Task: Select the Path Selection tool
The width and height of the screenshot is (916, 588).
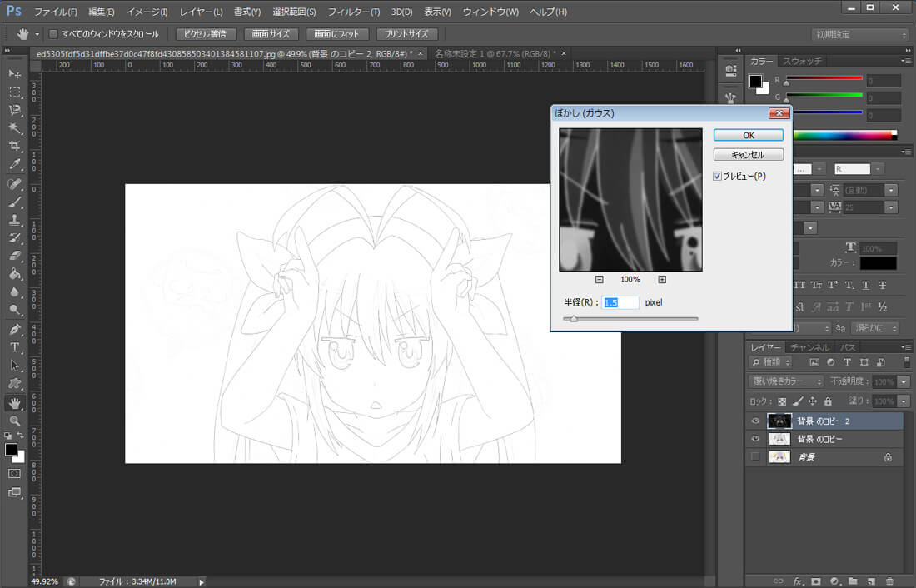Action: (x=15, y=366)
